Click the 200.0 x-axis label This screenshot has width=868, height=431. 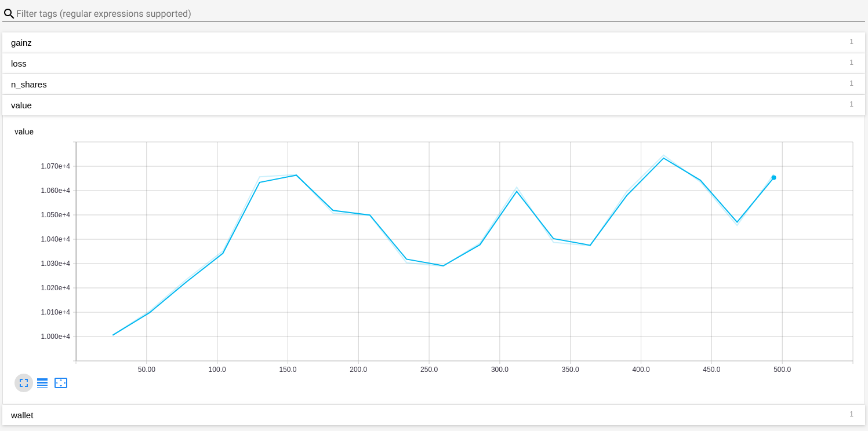point(358,370)
